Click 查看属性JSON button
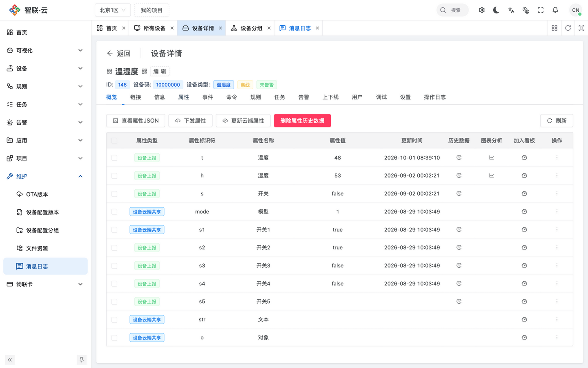Image resolution: width=588 pixels, height=368 pixels. coord(136,121)
